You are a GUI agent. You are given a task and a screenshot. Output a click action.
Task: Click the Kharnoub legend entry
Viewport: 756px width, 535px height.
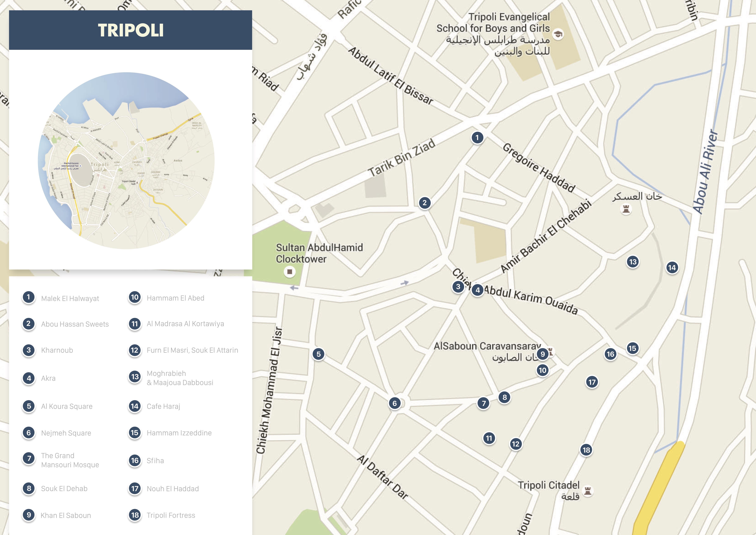pos(57,350)
